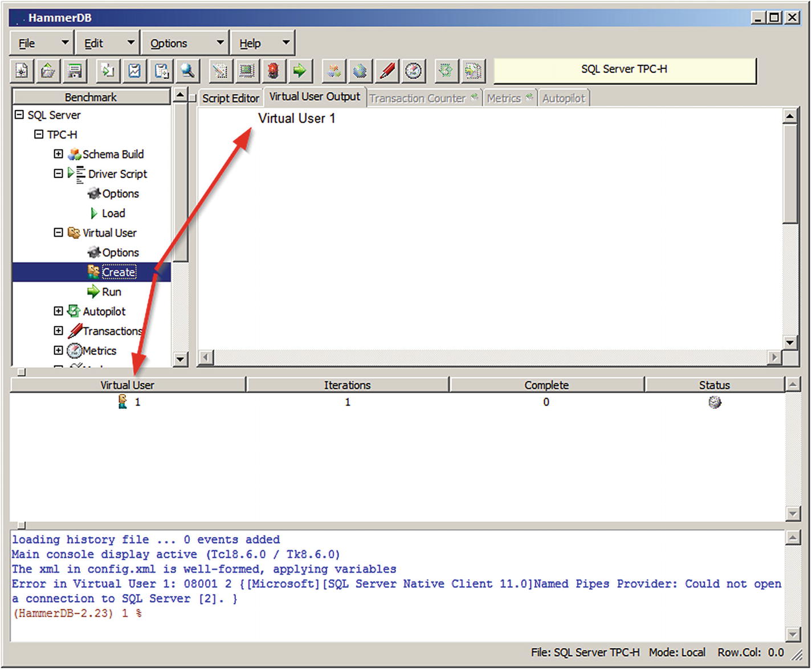Click the gauge Metrics toolbar icon
Screen dimensions: 812x670
(x=414, y=71)
